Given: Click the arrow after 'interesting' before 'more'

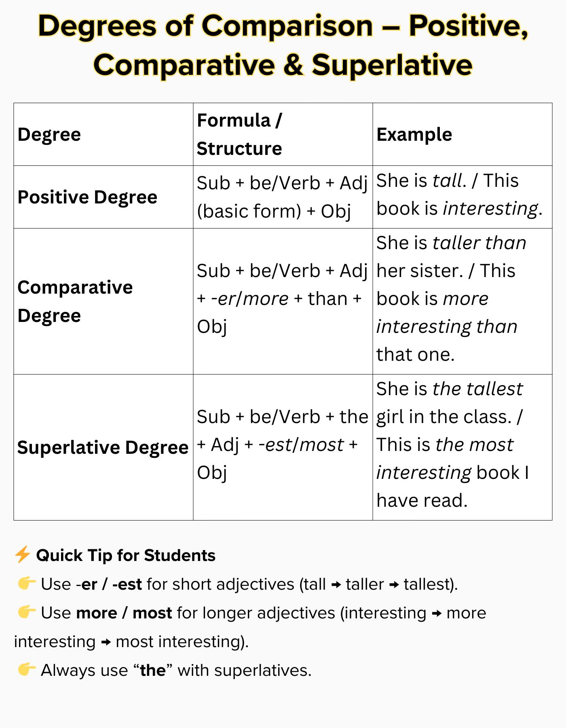Looking at the screenshot, I should [x=437, y=614].
